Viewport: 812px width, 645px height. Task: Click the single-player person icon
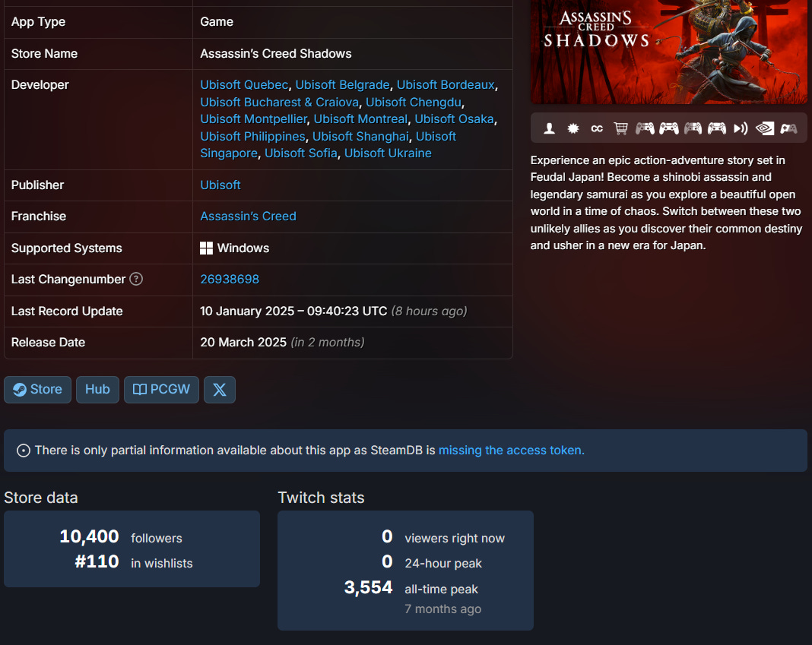click(x=549, y=128)
